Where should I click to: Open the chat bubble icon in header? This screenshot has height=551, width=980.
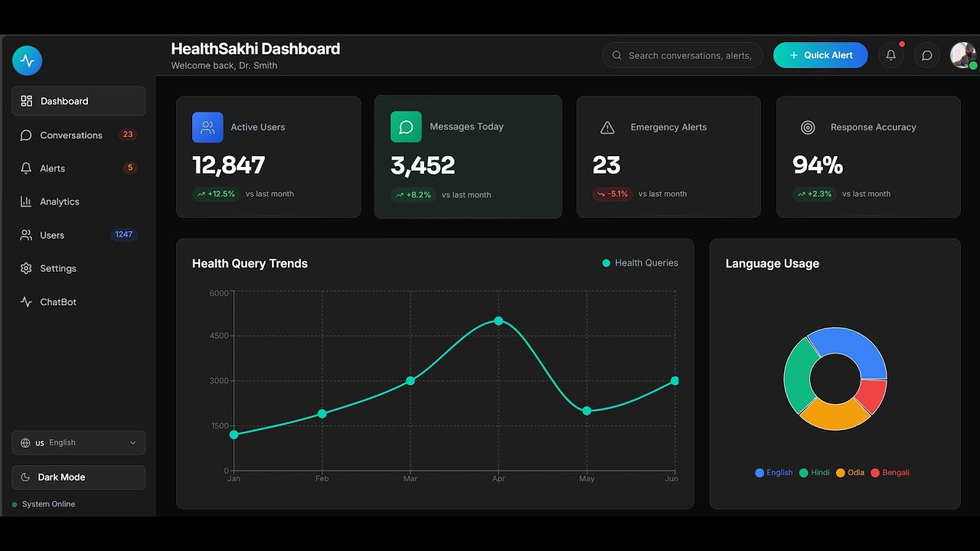tap(926, 55)
